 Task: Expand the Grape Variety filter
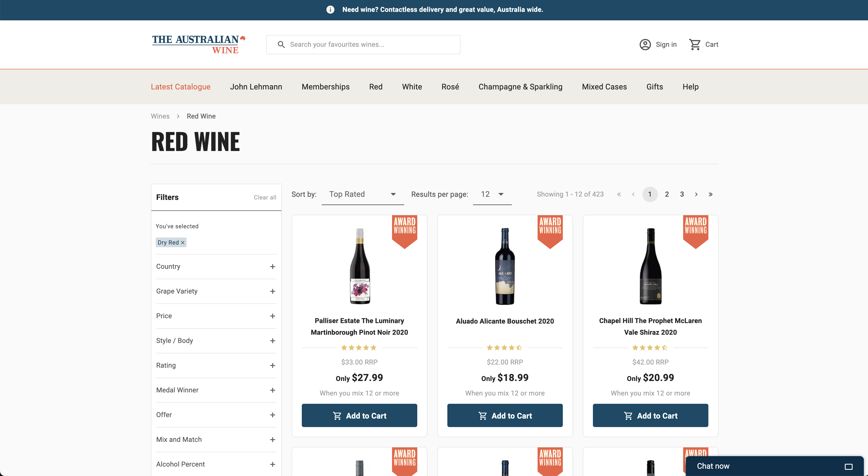273,291
